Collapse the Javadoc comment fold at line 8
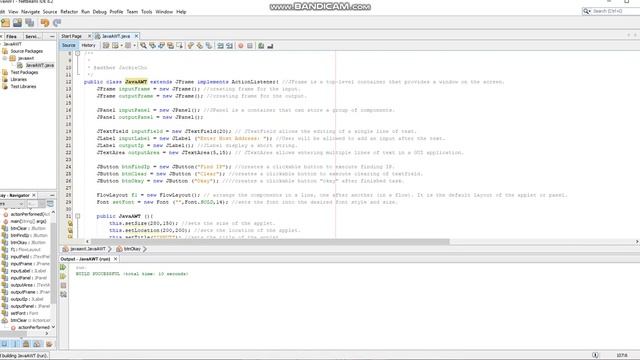 coord(78,53)
